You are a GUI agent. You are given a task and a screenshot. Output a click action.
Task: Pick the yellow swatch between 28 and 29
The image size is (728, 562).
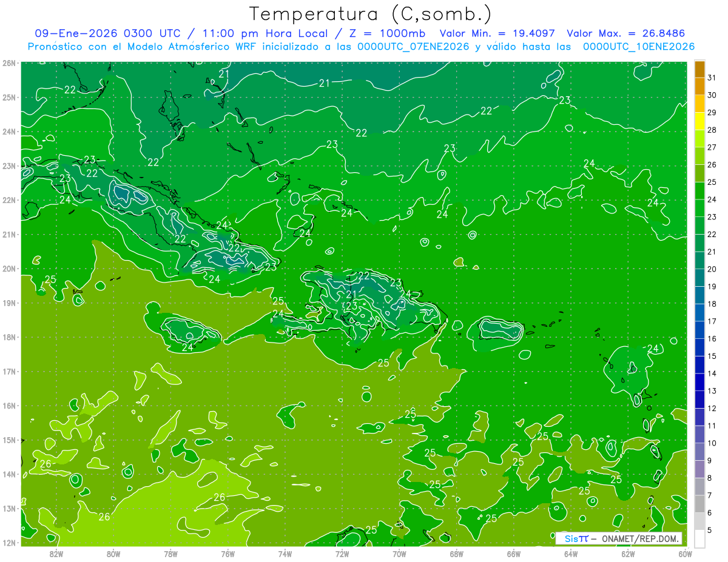point(699,122)
